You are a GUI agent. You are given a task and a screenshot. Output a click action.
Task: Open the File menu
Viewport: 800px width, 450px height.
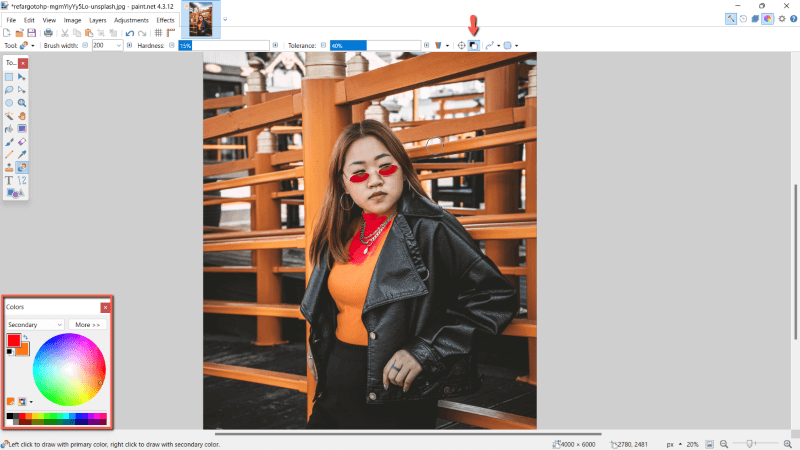tap(11, 20)
